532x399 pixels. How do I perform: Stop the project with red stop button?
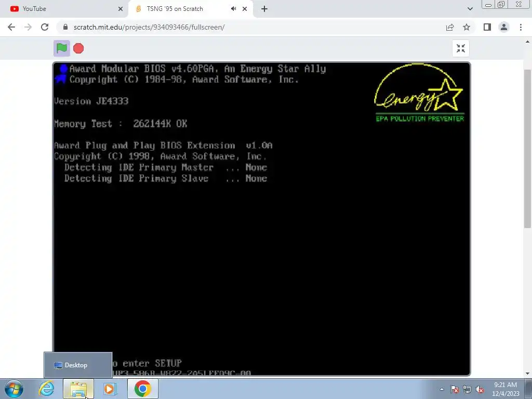coord(78,48)
